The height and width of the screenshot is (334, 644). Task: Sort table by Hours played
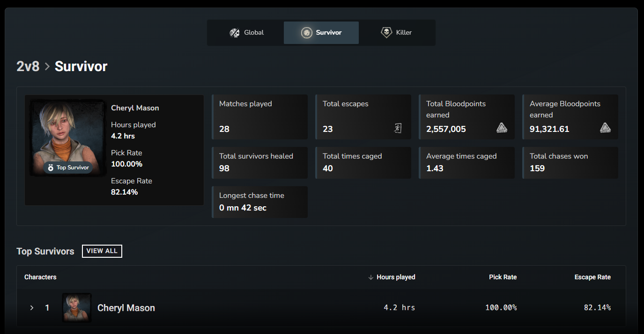coord(396,277)
